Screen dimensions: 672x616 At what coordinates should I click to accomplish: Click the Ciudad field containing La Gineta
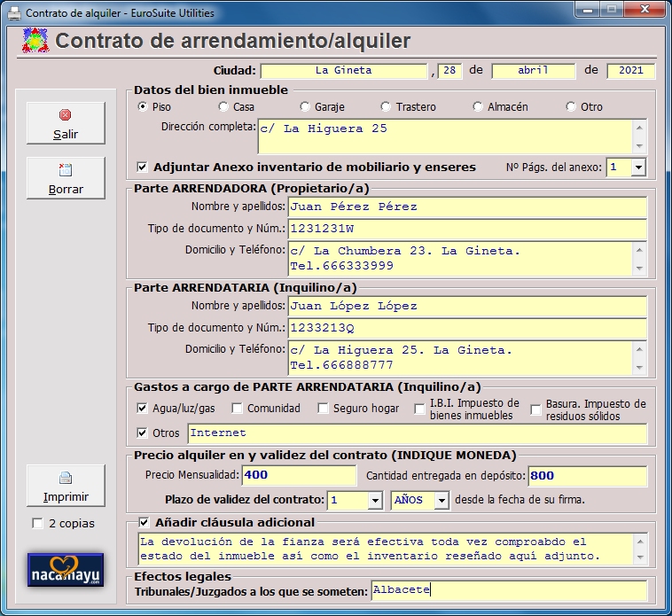pos(344,71)
